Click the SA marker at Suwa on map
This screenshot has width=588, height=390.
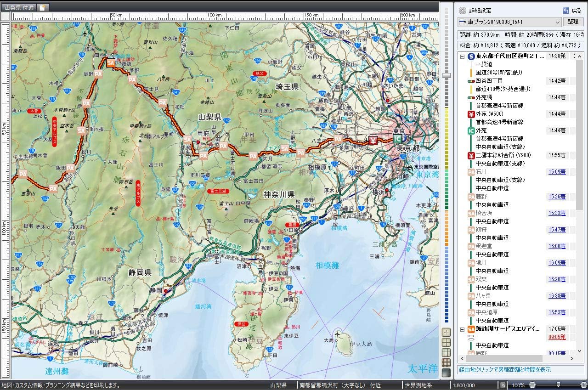[x=111, y=63]
